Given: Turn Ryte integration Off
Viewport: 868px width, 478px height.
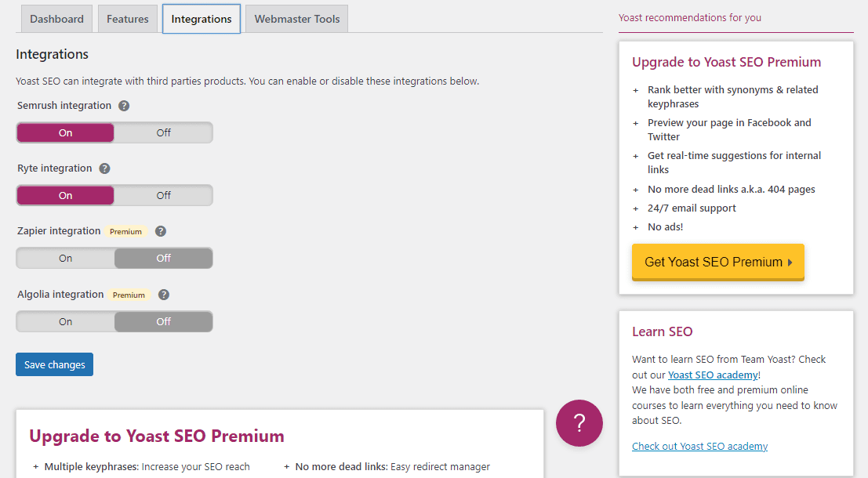Looking at the screenshot, I should tap(163, 195).
